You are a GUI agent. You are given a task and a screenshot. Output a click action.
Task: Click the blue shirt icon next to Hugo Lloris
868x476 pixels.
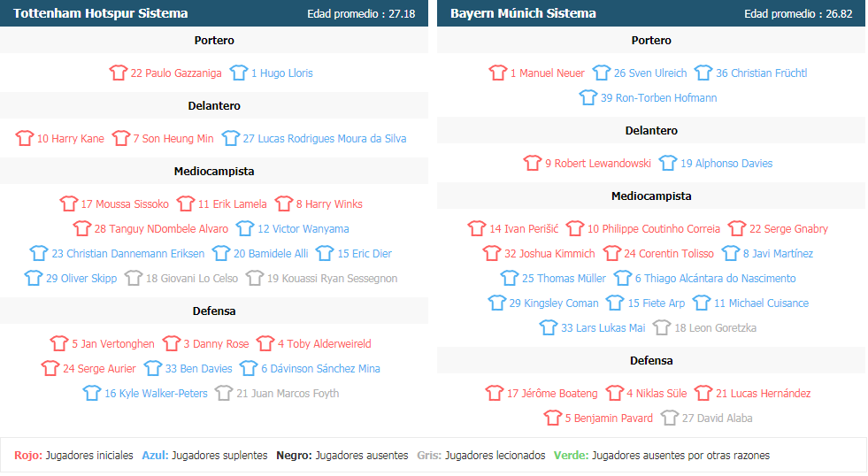point(239,73)
